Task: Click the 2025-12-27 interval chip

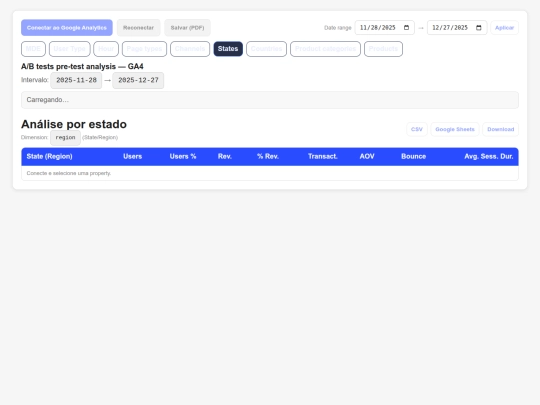Action: pyautogui.click(x=138, y=80)
